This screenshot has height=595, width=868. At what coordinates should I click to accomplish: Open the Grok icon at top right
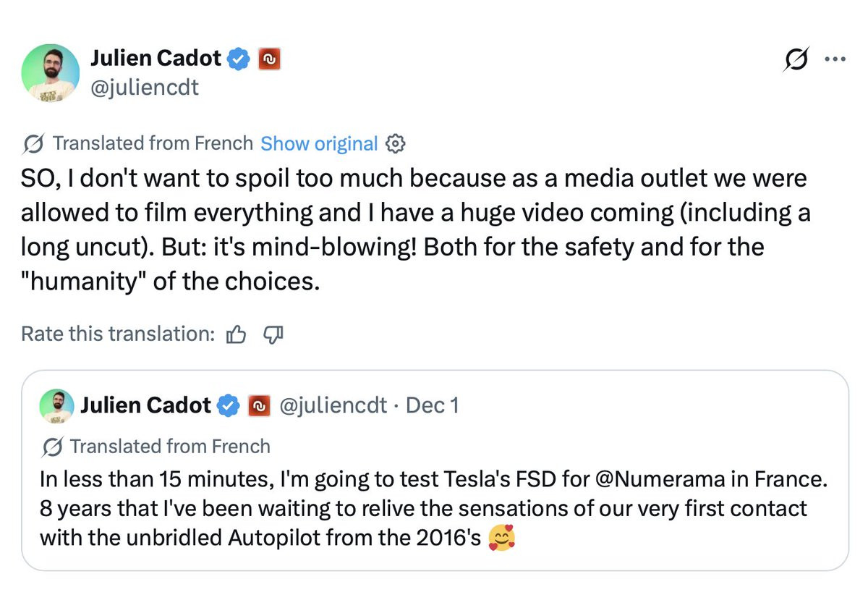tap(796, 60)
